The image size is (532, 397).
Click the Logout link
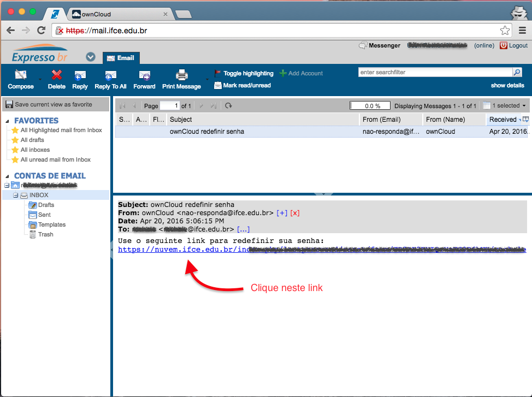coord(518,45)
